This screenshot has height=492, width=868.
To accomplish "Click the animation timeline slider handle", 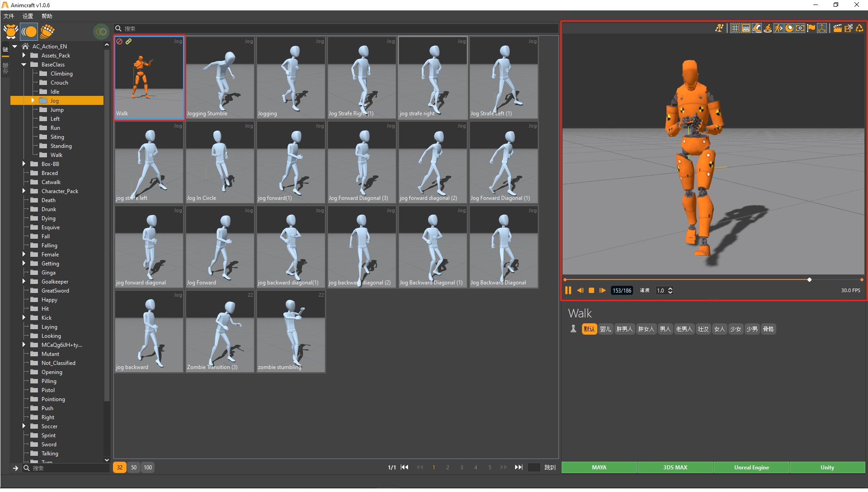I will [x=809, y=280].
